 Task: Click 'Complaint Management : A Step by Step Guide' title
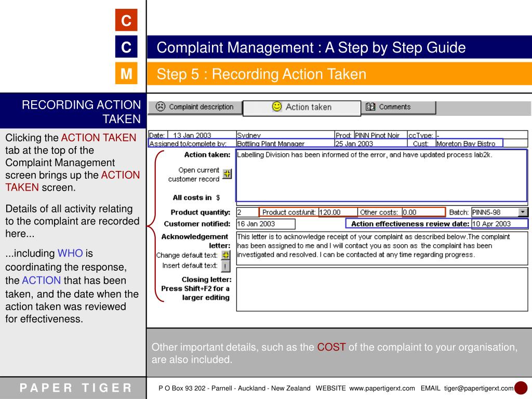311,47
